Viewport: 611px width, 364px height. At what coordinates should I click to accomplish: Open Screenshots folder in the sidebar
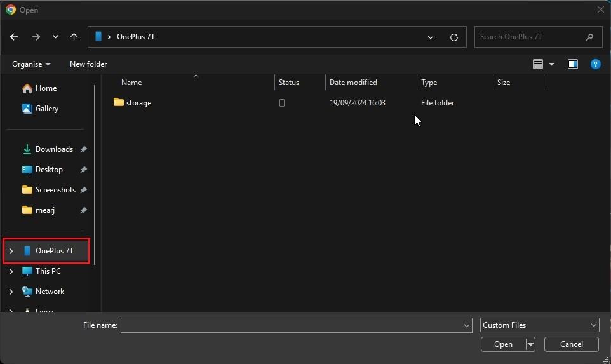(55, 189)
